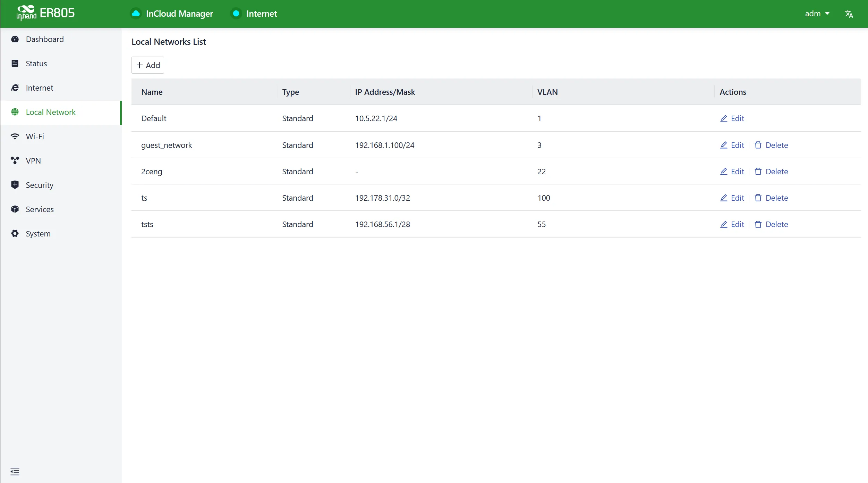The height and width of the screenshot is (483, 868).
Task: Edit the 2ceng network entry
Action: point(732,172)
